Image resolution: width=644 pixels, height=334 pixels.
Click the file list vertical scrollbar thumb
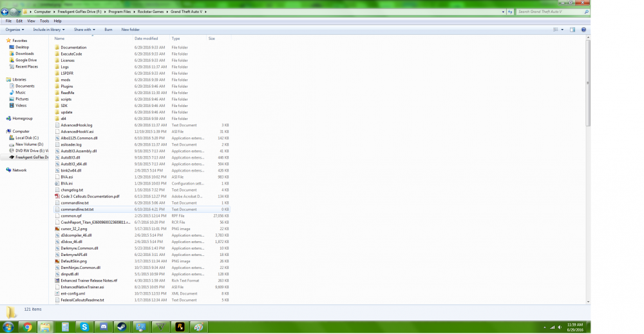tap(588, 83)
